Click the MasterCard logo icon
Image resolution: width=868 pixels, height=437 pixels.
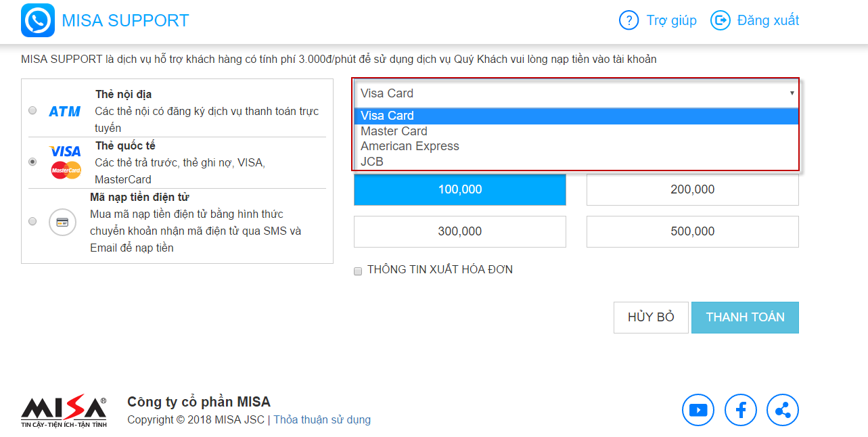66,170
